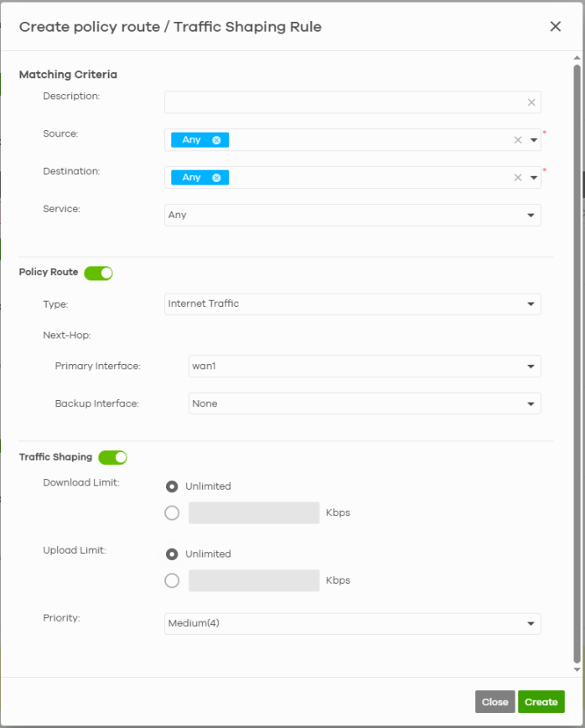
Task: Clear all Destination selections using X
Action: [518, 178]
